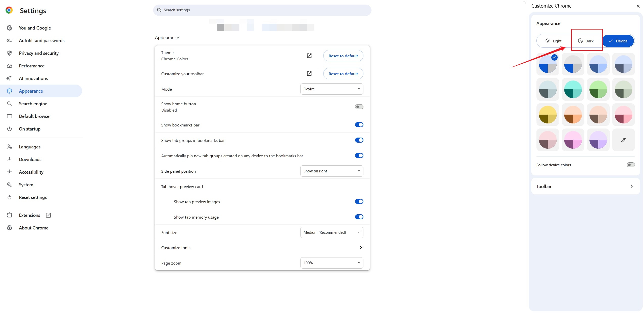644x313 pixels.
Task: Open Theme external link icon
Action: [x=309, y=56]
